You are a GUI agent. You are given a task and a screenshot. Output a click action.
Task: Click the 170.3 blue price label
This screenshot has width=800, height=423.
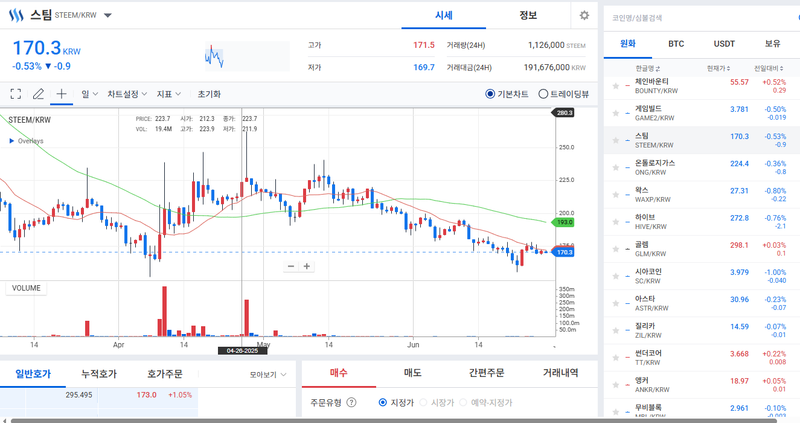point(563,252)
